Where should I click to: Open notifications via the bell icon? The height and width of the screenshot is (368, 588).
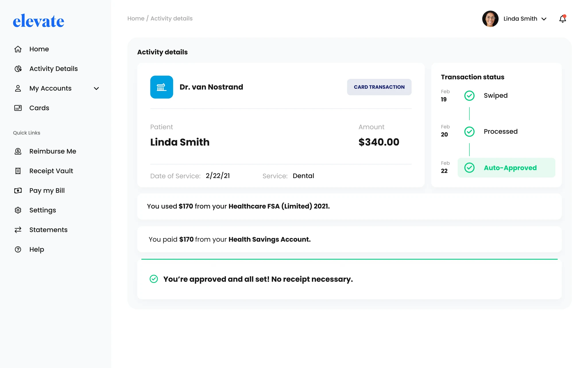pyautogui.click(x=562, y=19)
